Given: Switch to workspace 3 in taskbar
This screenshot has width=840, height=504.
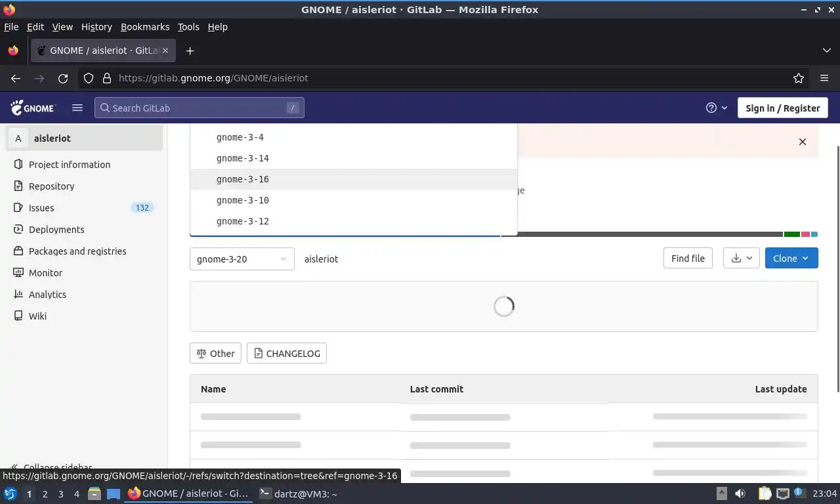Looking at the screenshot, I should pyautogui.click(x=60, y=493).
